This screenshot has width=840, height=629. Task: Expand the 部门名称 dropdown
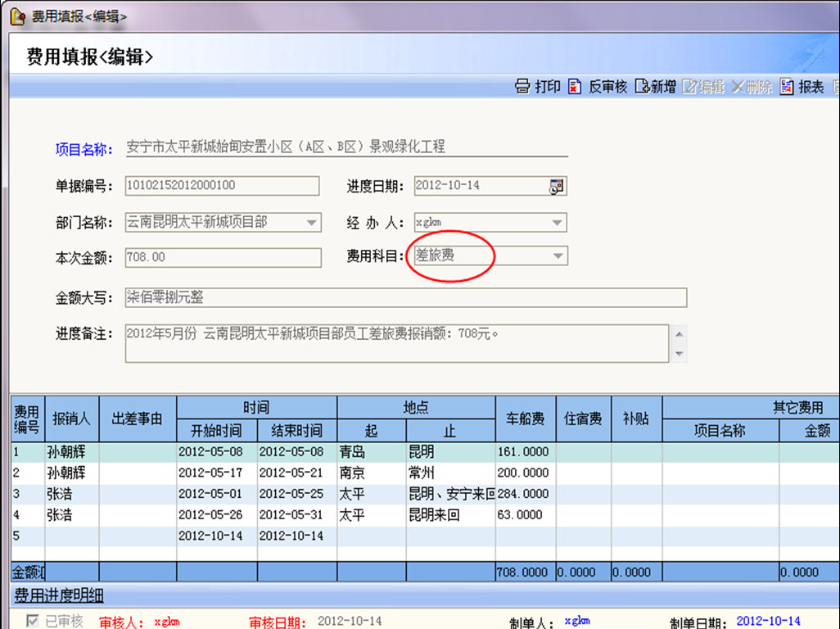point(312,222)
